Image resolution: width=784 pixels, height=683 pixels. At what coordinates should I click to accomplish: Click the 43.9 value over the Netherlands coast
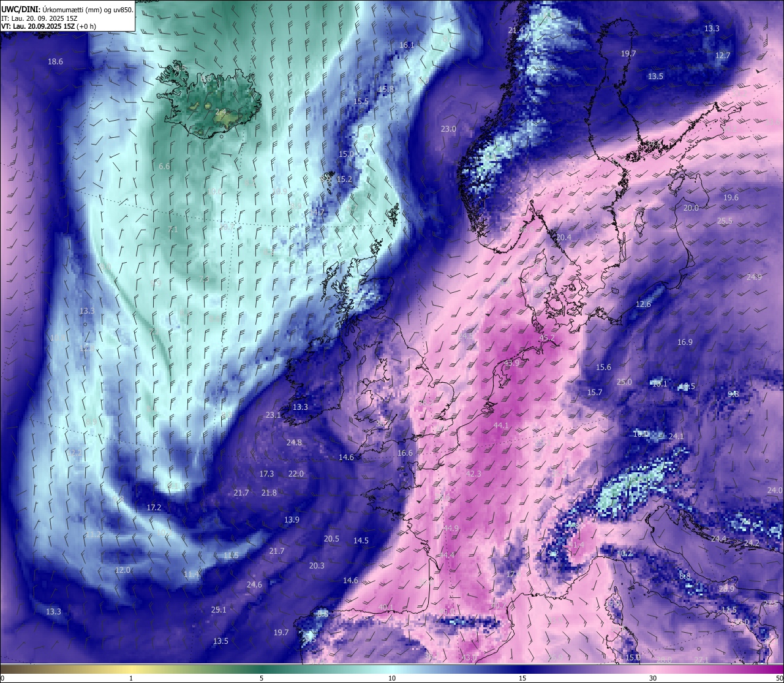pos(511,363)
